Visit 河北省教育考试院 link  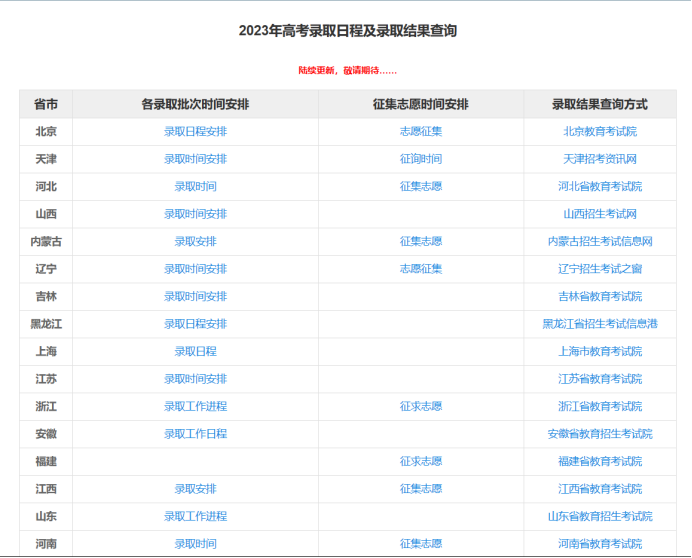600,186
